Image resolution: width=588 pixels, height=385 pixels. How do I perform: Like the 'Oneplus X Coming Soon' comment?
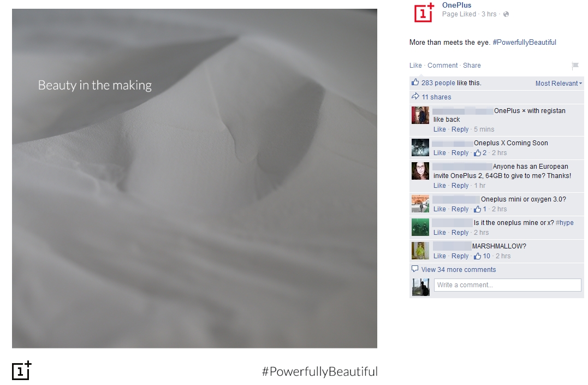pyautogui.click(x=439, y=153)
